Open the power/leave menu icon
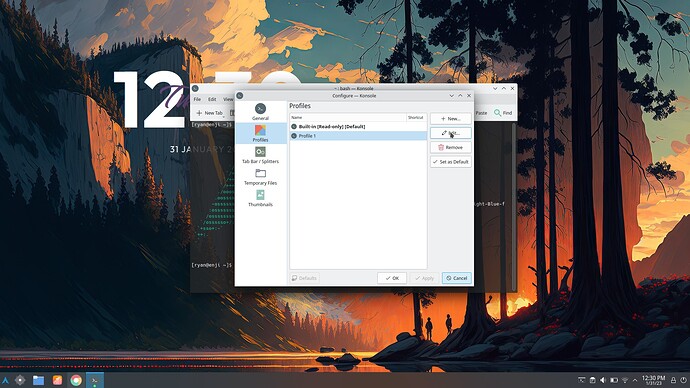 pyautogui.click(x=683, y=380)
